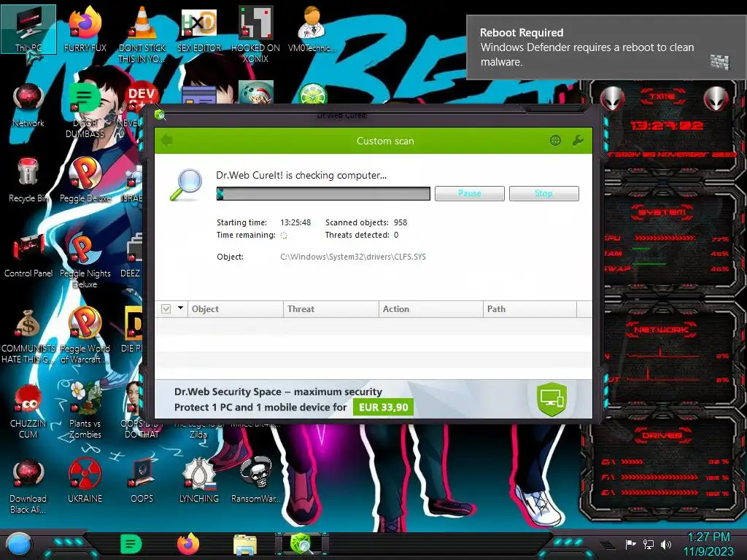Screen dimensions: 747x560
Task: Open the VLC cone icon DONT STICK THIS
Action: tap(142, 34)
